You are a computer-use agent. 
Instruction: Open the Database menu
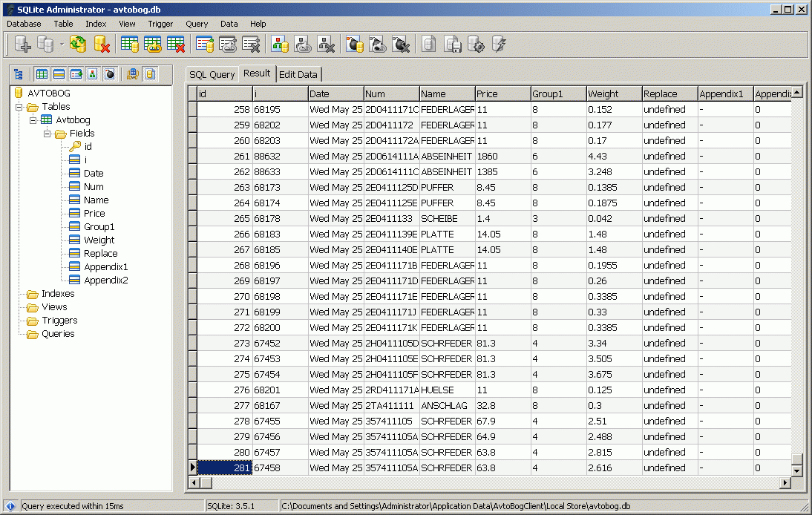24,24
